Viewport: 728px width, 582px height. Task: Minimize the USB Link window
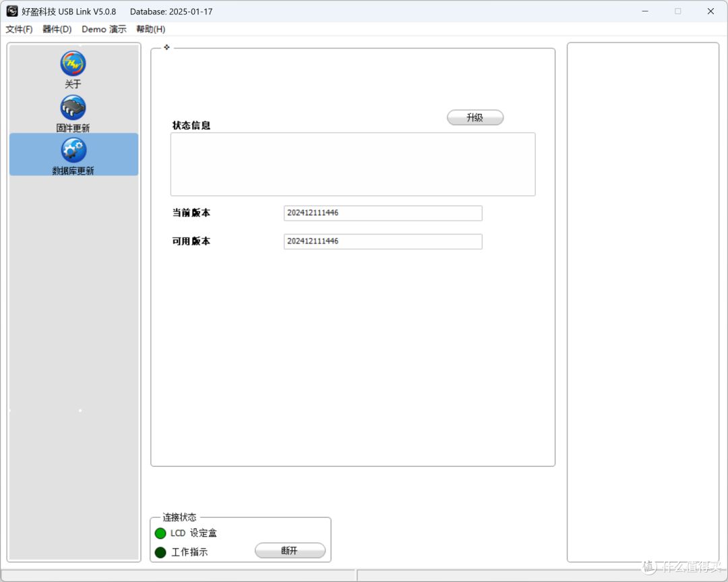[x=645, y=11]
